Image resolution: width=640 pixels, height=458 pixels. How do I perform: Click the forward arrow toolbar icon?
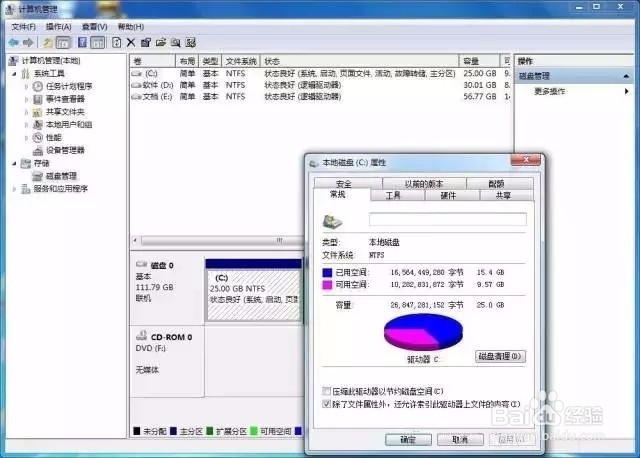click(x=28, y=42)
